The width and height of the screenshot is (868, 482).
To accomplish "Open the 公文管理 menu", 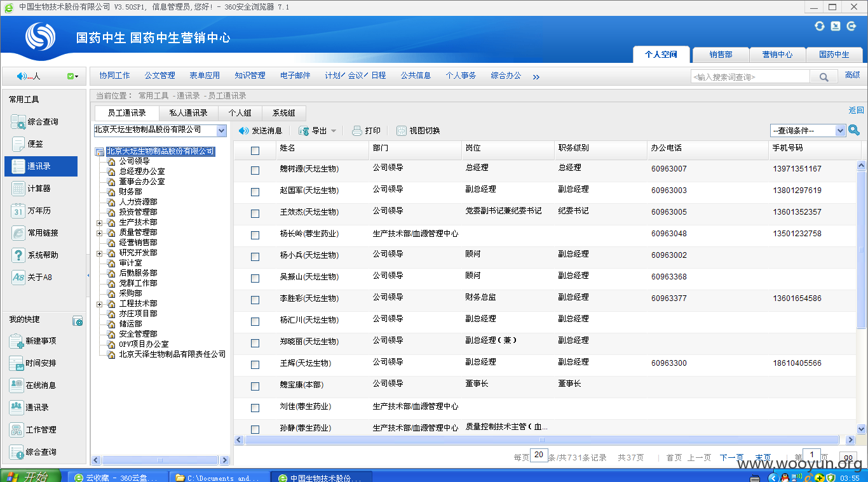I will tap(159, 76).
